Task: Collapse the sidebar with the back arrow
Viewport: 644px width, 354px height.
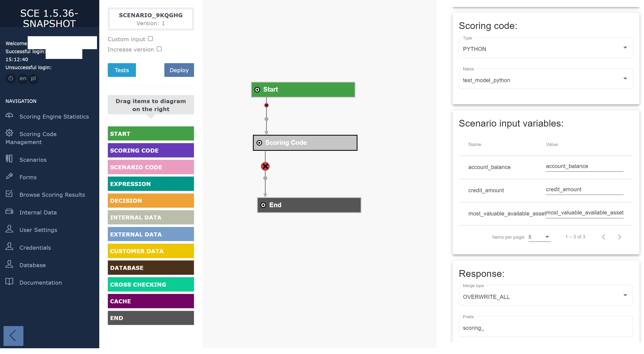Action: click(x=13, y=336)
